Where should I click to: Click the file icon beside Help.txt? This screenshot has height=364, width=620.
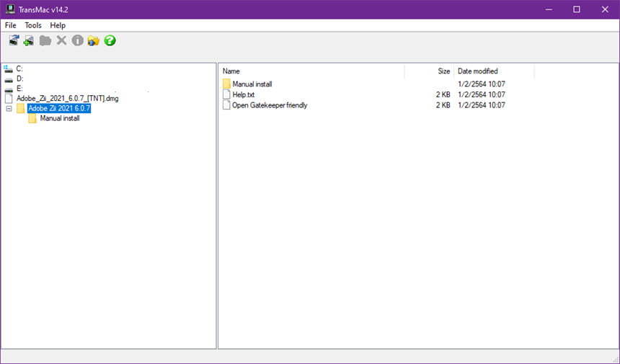point(226,94)
